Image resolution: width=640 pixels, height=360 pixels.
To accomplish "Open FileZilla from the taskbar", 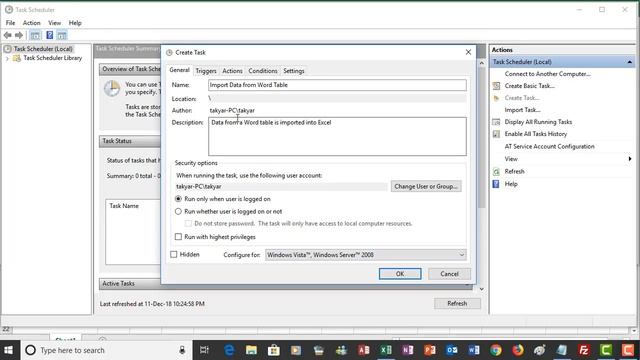I will (584, 350).
